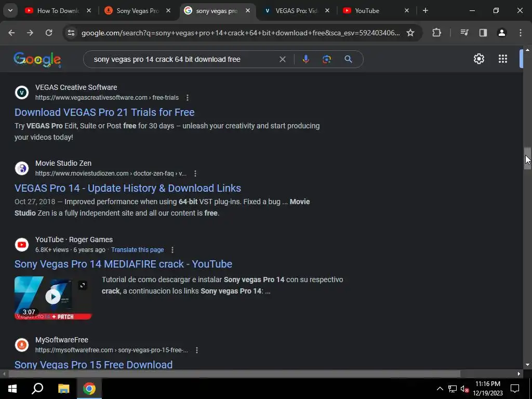Click the Chrome taskbar icon
Image resolution: width=532 pixels, height=399 pixels.
click(x=89, y=389)
